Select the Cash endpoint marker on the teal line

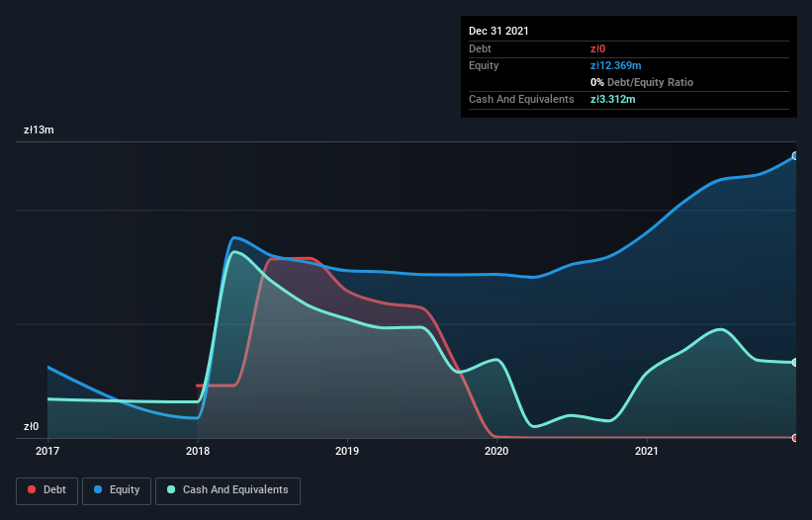[795, 362]
